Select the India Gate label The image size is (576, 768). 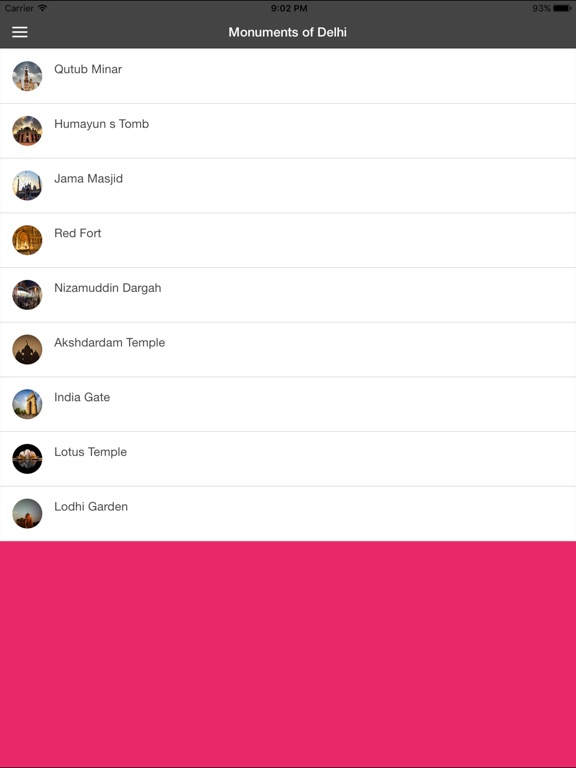point(82,397)
